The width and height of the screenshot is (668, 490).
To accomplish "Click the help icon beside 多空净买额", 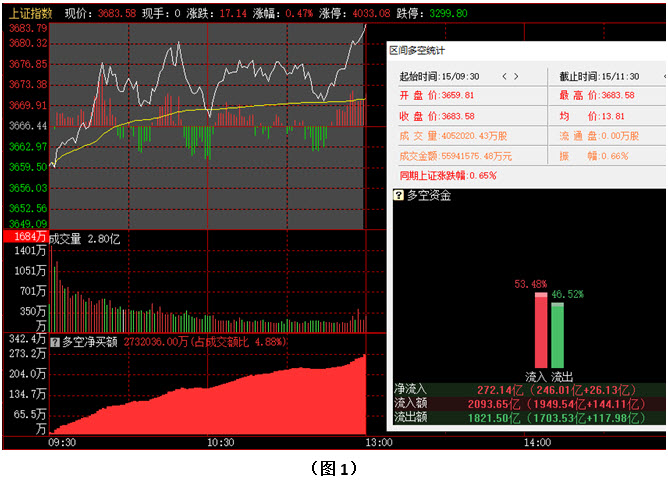I will coord(55,342).
